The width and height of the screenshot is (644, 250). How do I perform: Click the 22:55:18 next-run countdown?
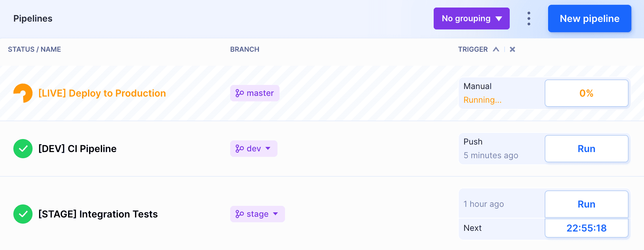point(586,228)
